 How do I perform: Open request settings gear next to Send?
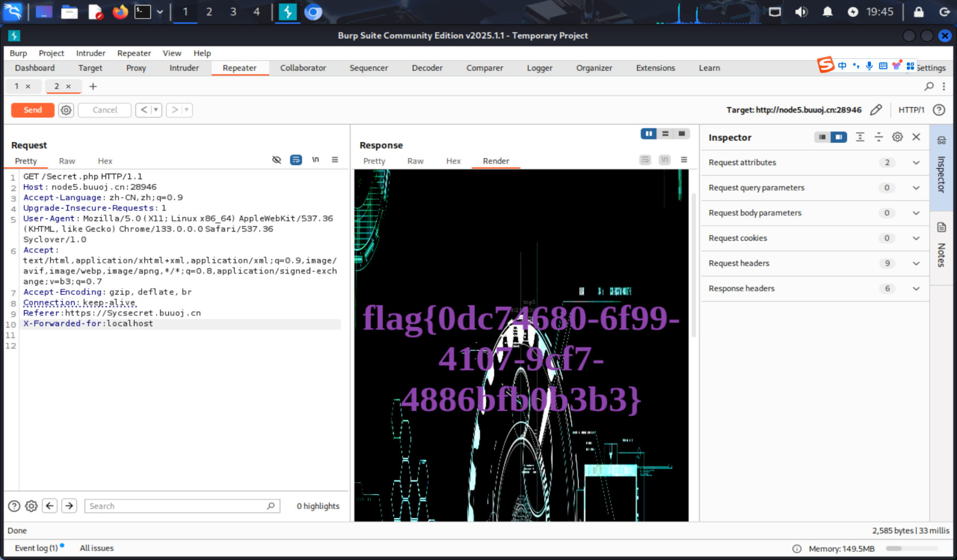pyautogui.click(x=66, y=110)
